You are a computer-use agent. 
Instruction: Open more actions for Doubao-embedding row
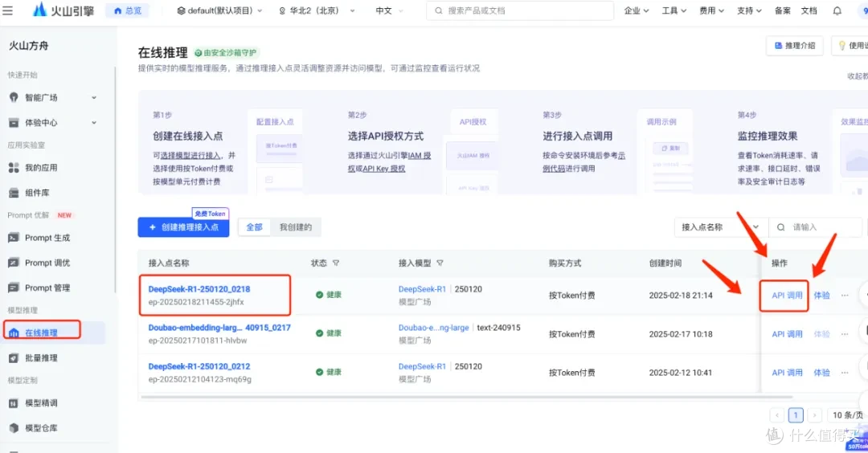844,334
